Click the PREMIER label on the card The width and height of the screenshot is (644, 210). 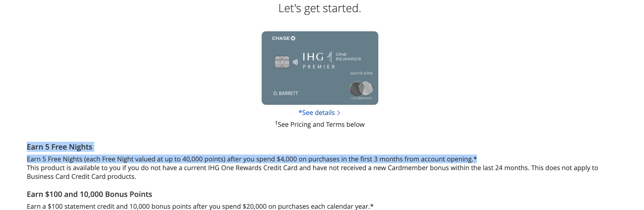coord(319,67)
